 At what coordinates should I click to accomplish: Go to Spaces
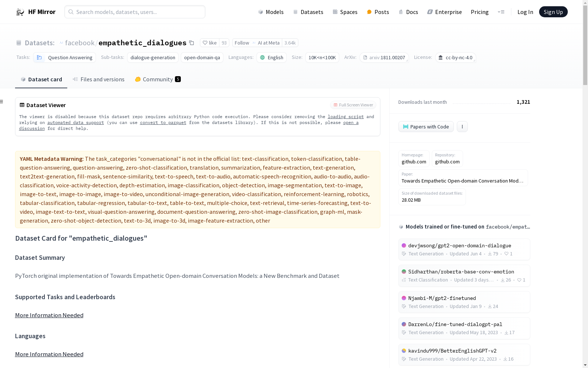tap(345, 12)
